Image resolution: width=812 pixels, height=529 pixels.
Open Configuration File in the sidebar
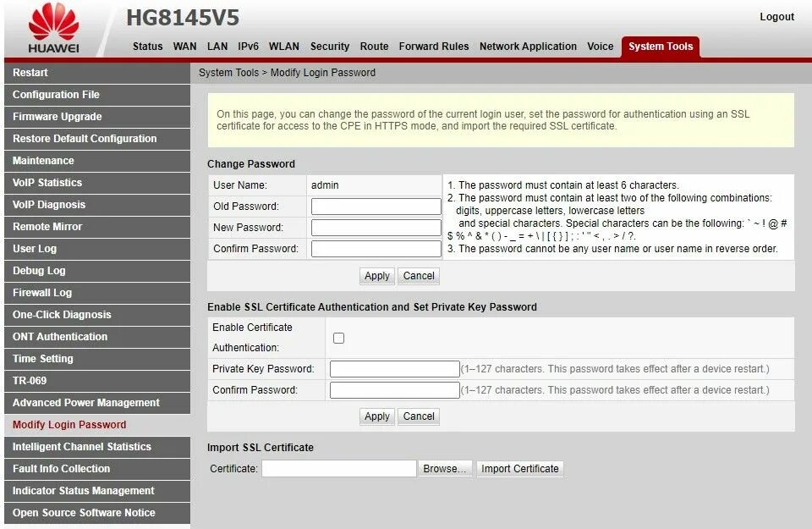tap(97, 95)
